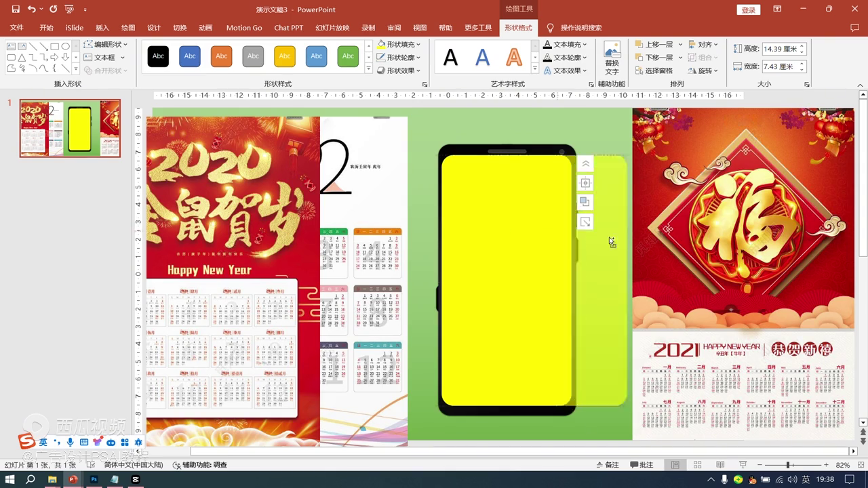Redo the last action
The height and width of the screenshot is (488, 868).
pyautogui.click(x=53, y=9)
